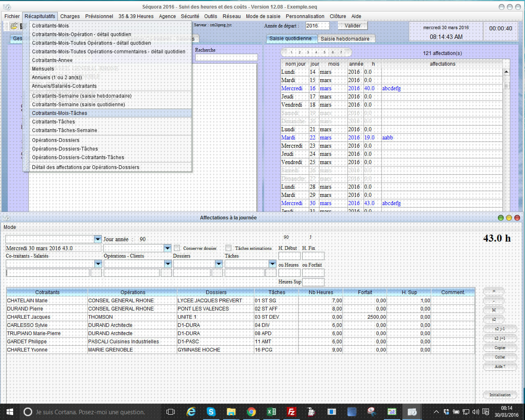The image size is (525, 420).
Task: Switch to the Saisie hebdomadaire tab
Action: [345, 39]
